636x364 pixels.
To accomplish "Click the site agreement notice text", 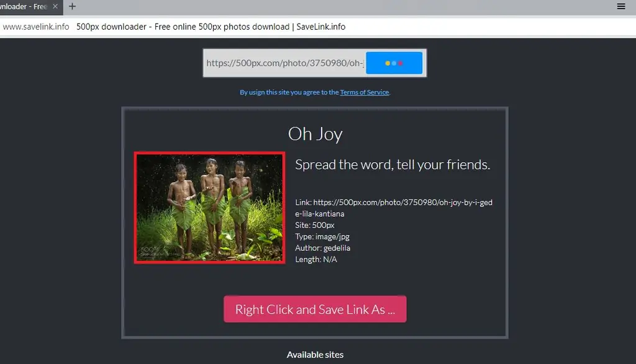I will coord(315,92).
